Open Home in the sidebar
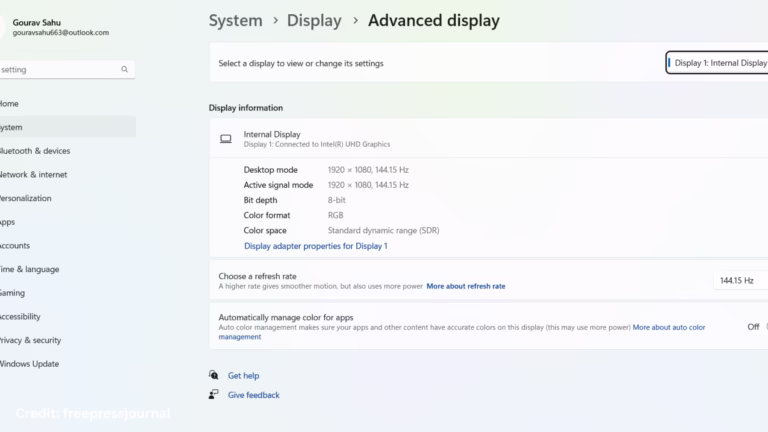 coord(68,103)
